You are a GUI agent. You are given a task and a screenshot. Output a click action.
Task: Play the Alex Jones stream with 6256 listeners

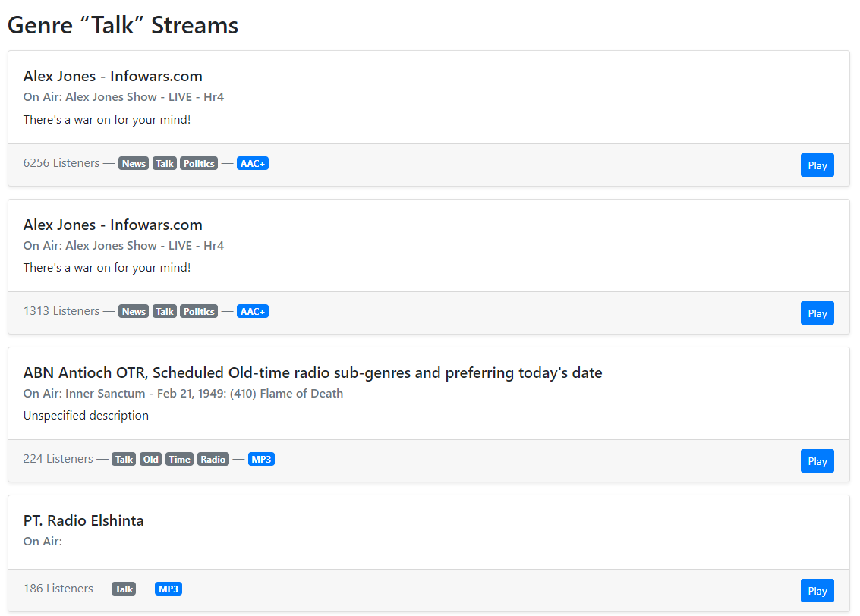[x=817, y=165]
